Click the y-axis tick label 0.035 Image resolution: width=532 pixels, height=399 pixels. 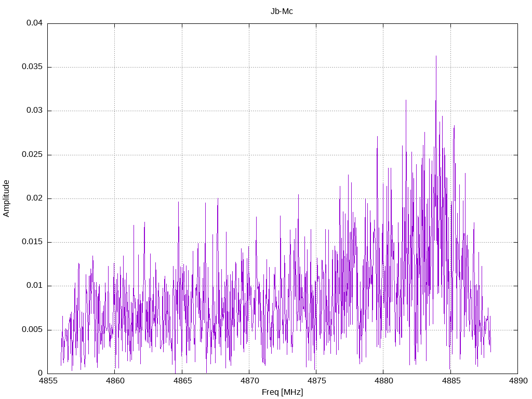32,67
